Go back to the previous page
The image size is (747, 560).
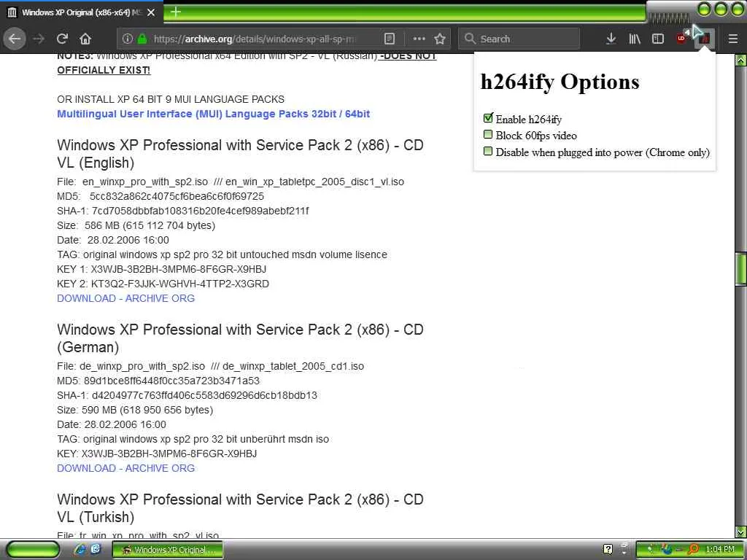pos(15,39)
